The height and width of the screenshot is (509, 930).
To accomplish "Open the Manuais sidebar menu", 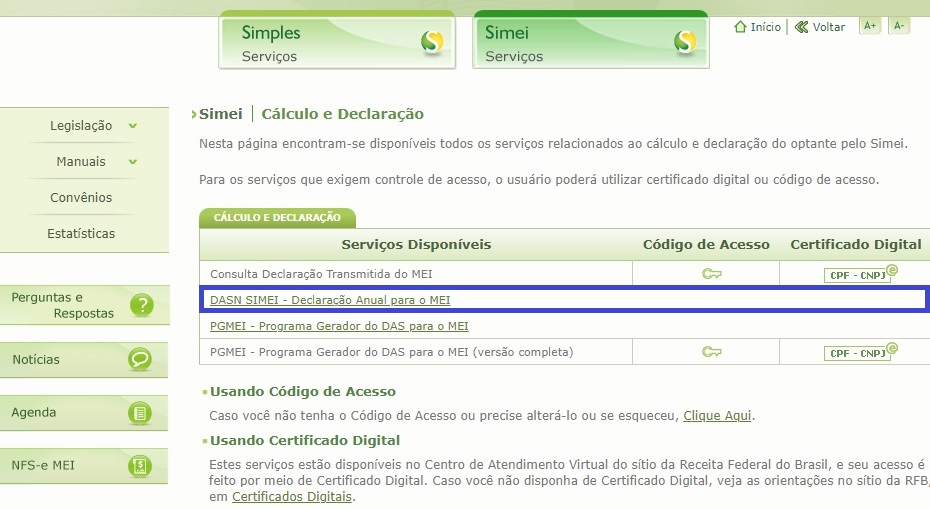I will click(81, 161).
